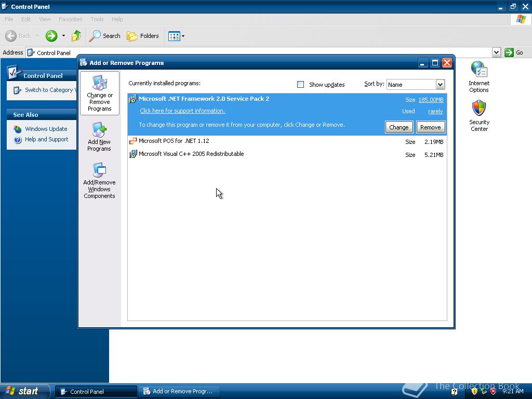The height and width of the screenshot is (399, 532).
Task: Switch to Add or Remove Programs taskbar button
Action: (180, 392)
